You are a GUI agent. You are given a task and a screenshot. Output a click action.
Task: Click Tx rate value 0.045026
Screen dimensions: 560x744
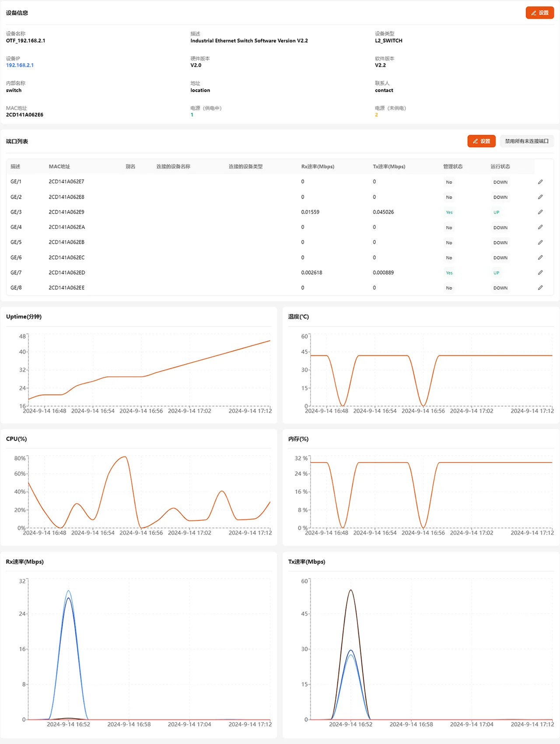[x=383, y=212]
